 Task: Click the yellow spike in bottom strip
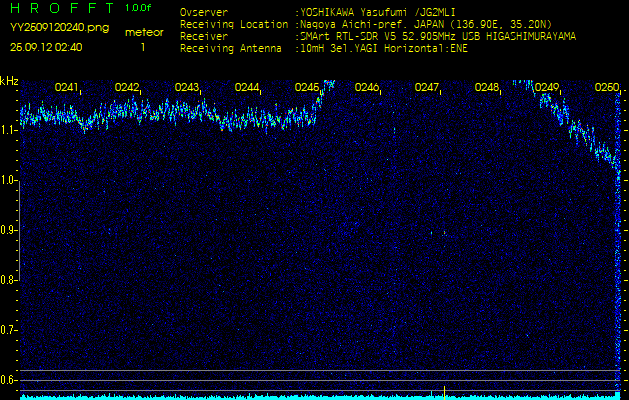click(x=444, y=391)
